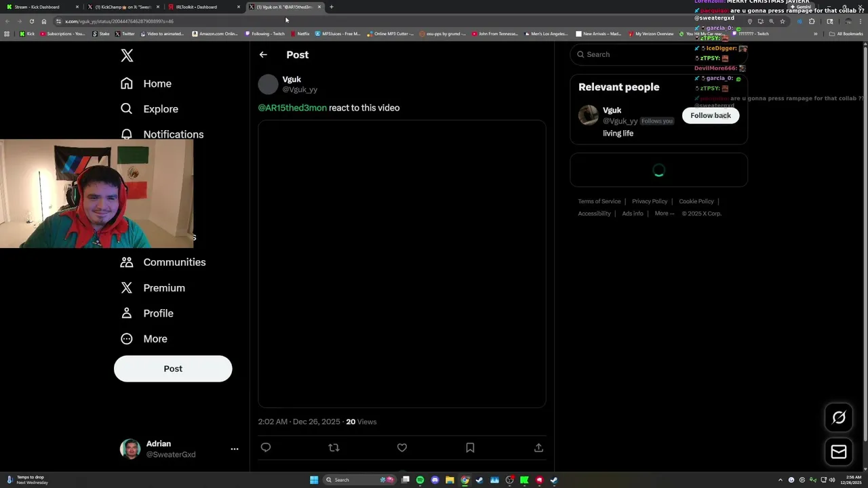868x488 pixels.
Task: Show hidden system tray icons
Action: tap(780, 480)
